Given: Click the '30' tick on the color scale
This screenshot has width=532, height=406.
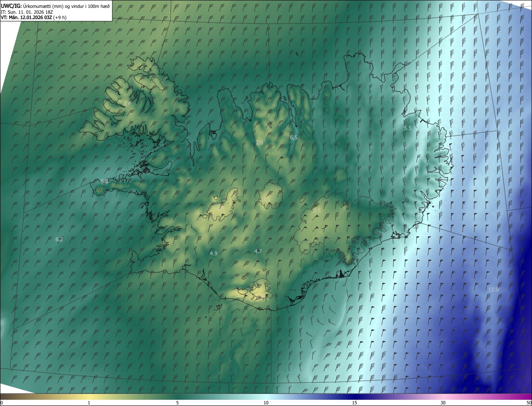Looking at the screenshot, I should (x=443, y=403).
